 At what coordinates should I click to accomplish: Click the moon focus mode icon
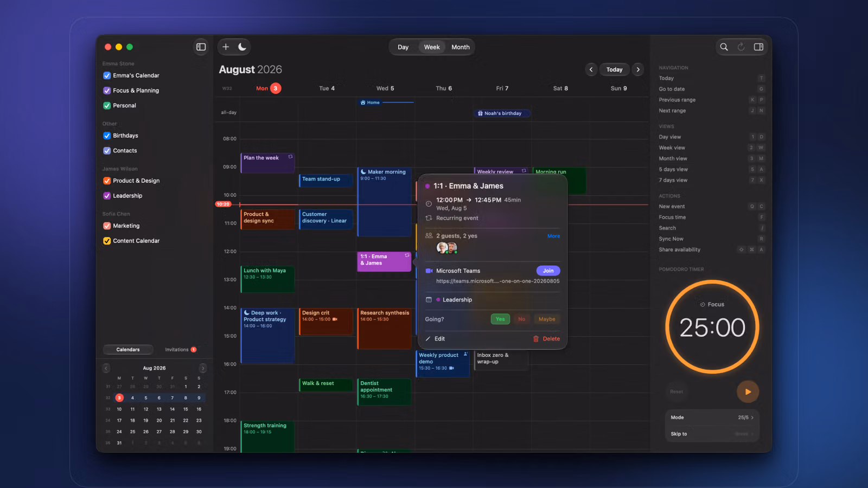pyautogui.click(x=242, y=47)
